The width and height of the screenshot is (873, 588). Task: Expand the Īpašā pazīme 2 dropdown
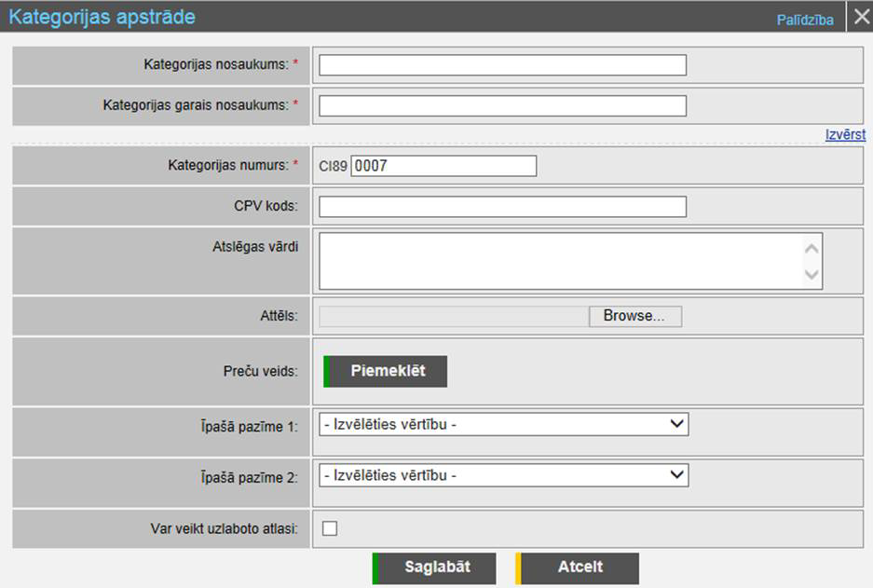(503, 475)
